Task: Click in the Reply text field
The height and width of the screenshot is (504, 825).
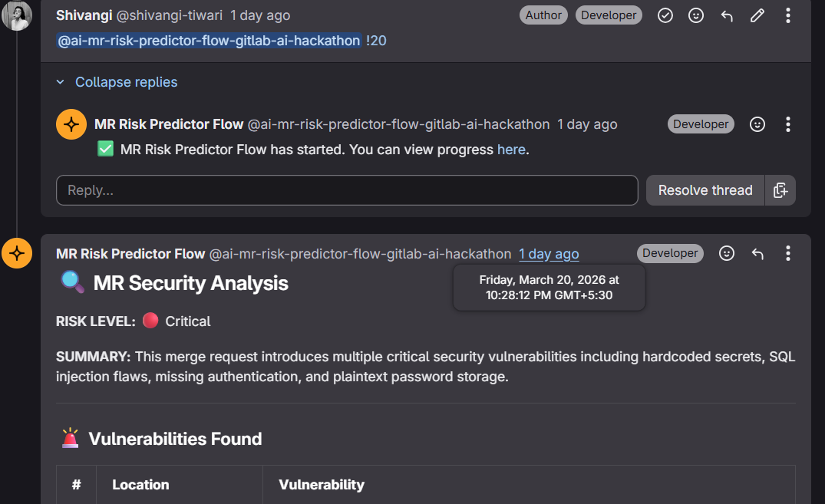Action: pyautogui.click(x=347, y=190)
